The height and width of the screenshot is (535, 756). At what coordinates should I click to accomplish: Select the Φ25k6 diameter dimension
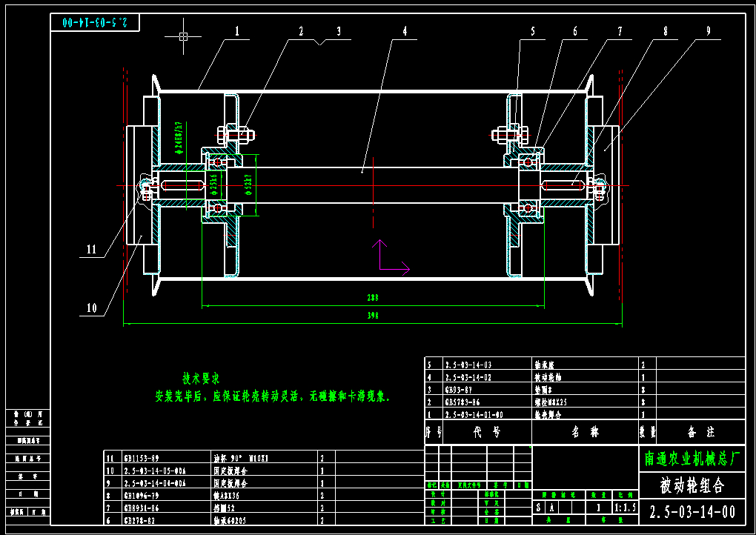click(x=214, y=185)
